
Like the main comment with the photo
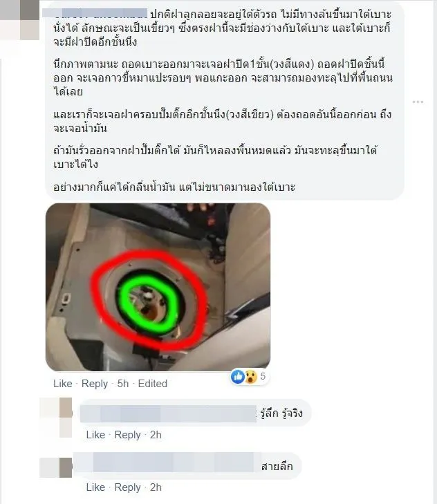click(63, 384)
